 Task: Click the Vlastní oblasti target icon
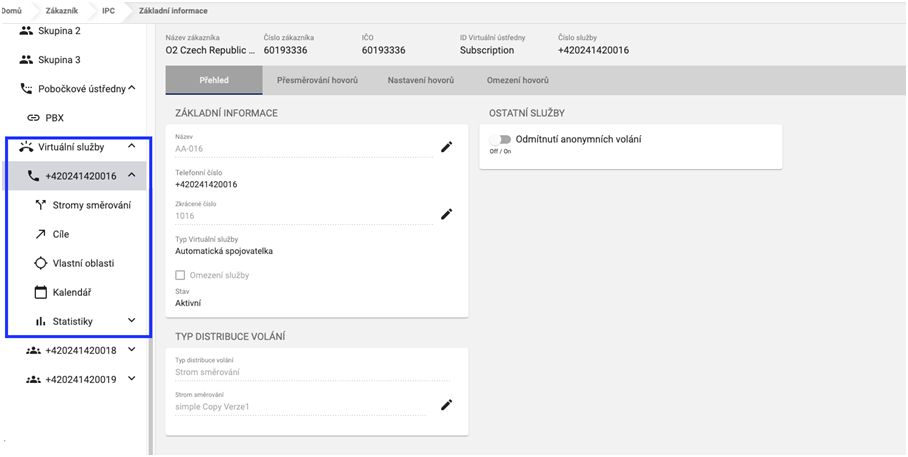(40, 263)
